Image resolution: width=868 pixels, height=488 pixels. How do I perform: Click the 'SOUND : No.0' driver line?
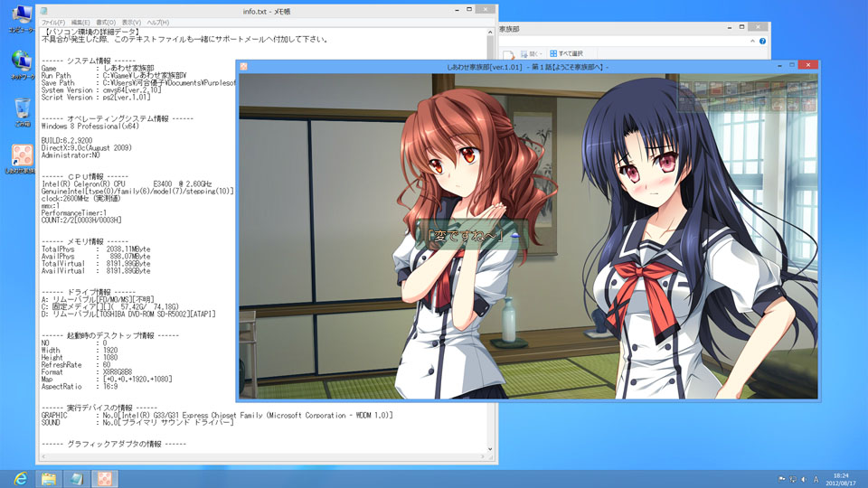coord(137,422)
